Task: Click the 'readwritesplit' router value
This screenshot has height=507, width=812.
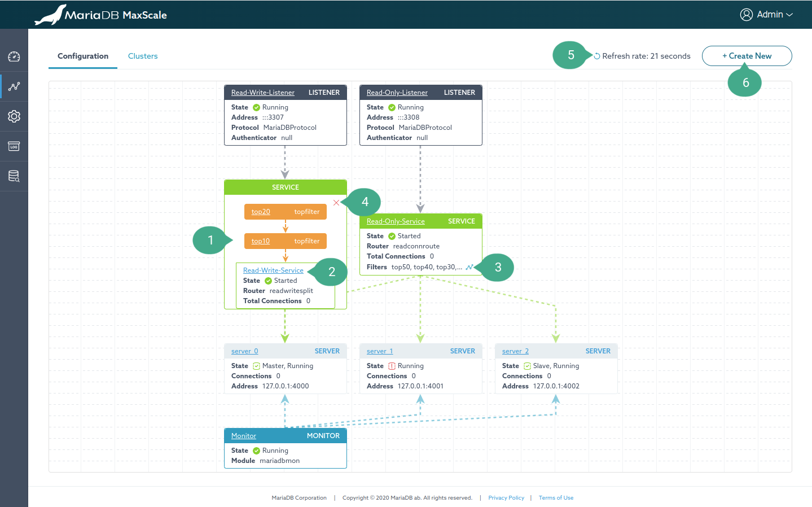Action: [291, 291]
